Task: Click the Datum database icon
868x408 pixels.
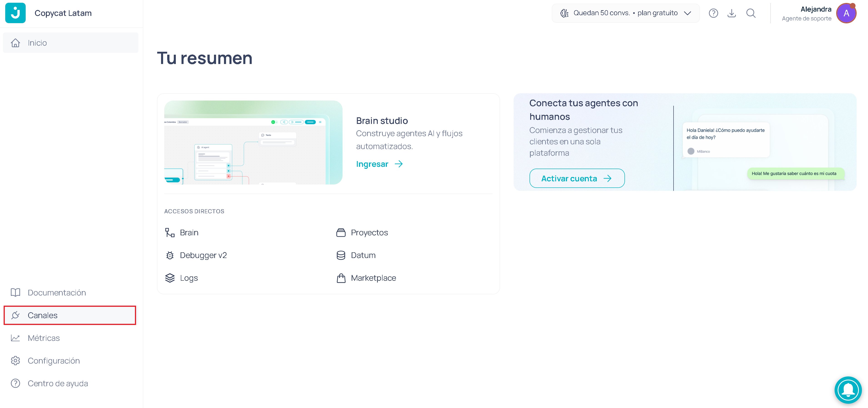Action: click(x=341, y=255)
